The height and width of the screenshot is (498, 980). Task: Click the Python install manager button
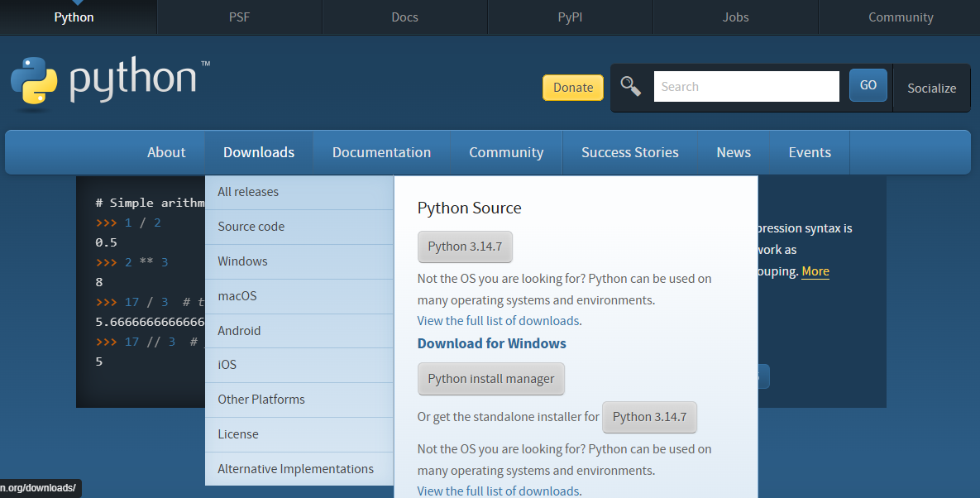click(490, 379)
